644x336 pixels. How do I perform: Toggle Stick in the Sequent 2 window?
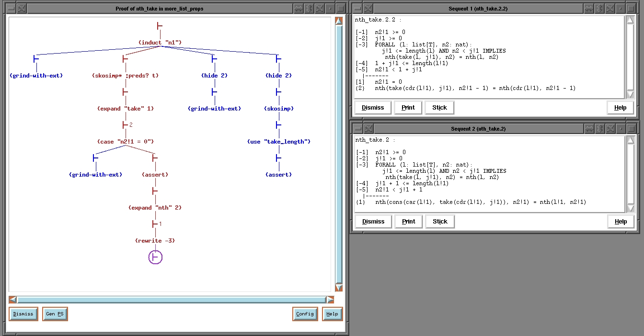[439, 222]
